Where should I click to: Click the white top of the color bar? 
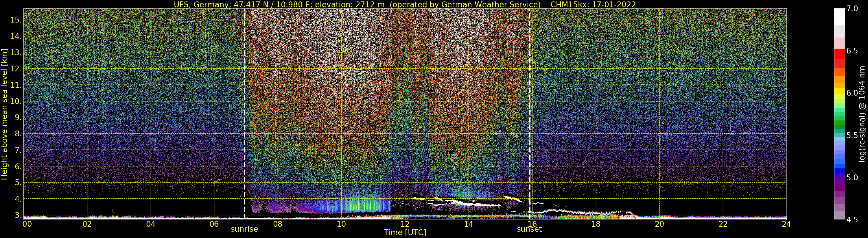click(839, 17)
